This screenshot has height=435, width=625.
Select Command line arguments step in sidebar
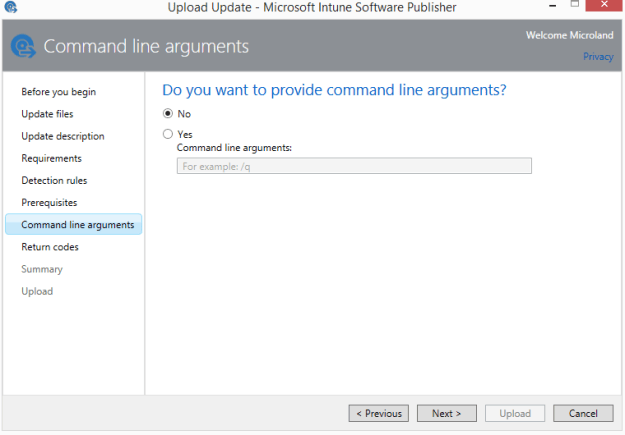tap(73, 224)
